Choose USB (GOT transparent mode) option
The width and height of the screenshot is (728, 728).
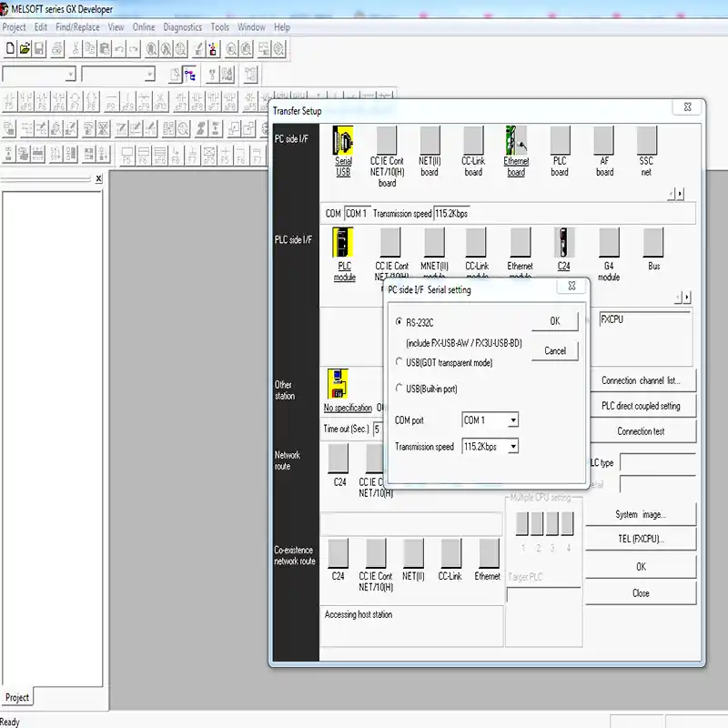[399, 362]
